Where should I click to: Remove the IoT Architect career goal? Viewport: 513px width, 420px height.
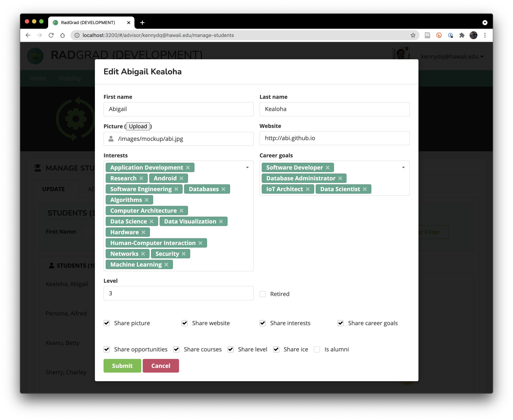[x=308, y=189]
